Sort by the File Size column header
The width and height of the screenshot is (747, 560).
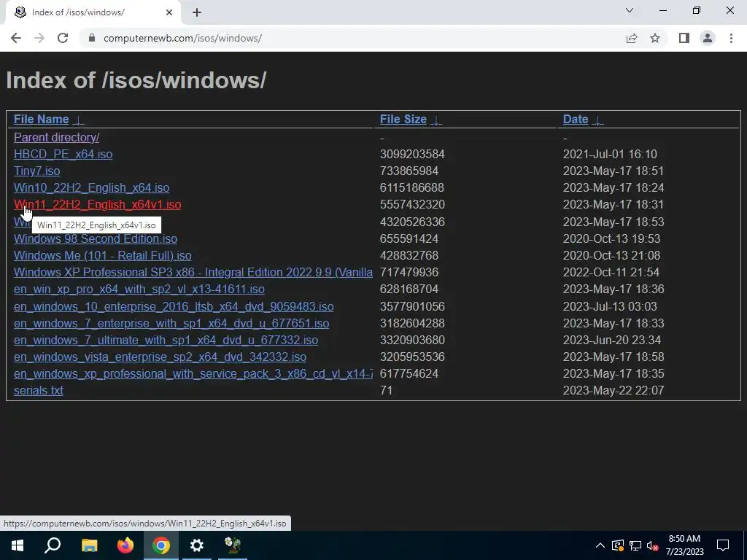(x=403, y=119)
